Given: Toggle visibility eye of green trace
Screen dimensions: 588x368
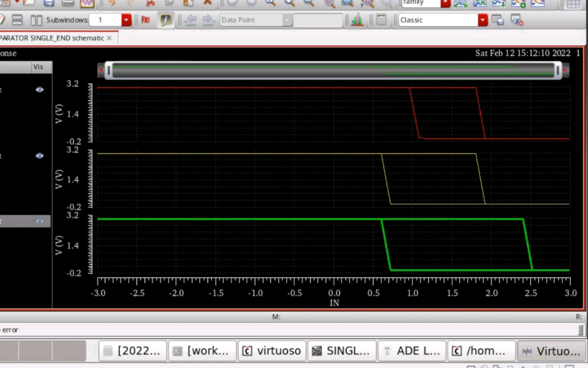Looking at the screenshot, I should (39, 221).
